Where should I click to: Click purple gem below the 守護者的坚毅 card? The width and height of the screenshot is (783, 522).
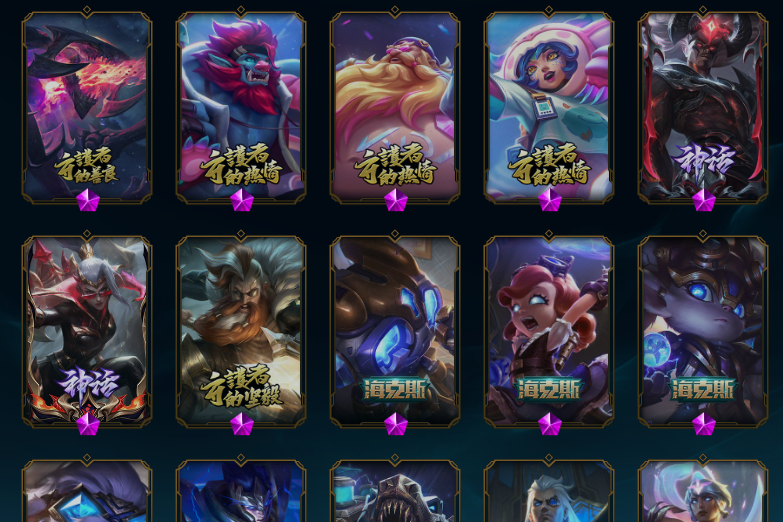(x=242, y=424)
